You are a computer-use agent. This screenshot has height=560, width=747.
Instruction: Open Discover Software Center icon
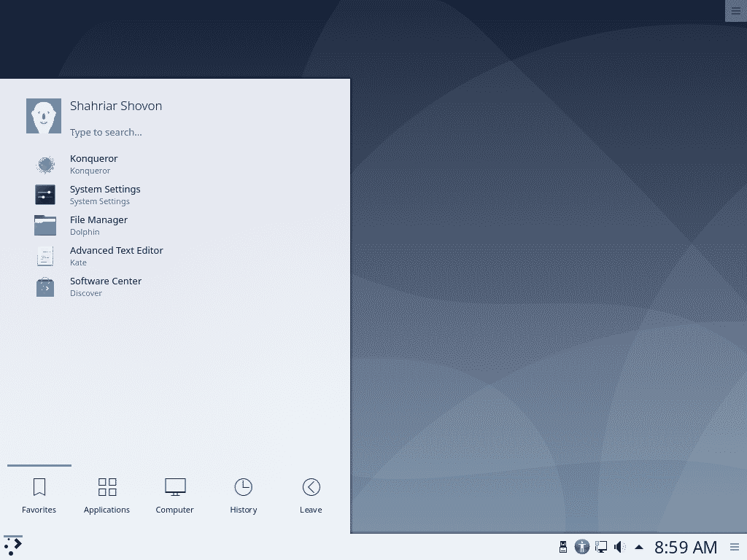45,287
